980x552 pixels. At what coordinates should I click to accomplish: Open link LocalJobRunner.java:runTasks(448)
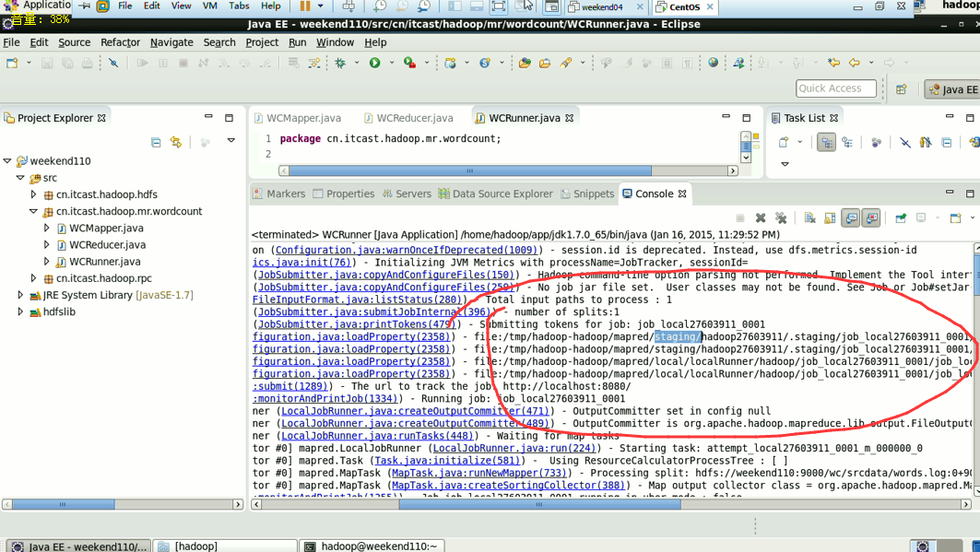(x=377, y=436)
